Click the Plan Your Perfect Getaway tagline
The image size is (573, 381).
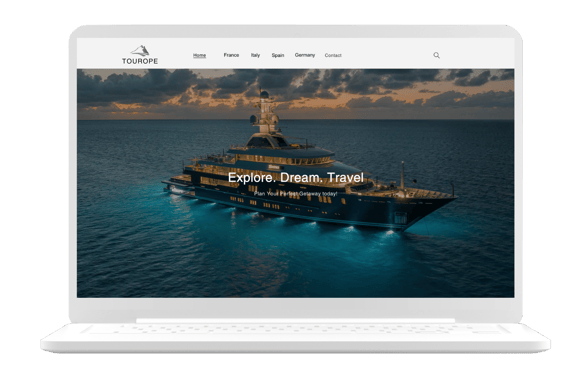[x=296, y=194]
